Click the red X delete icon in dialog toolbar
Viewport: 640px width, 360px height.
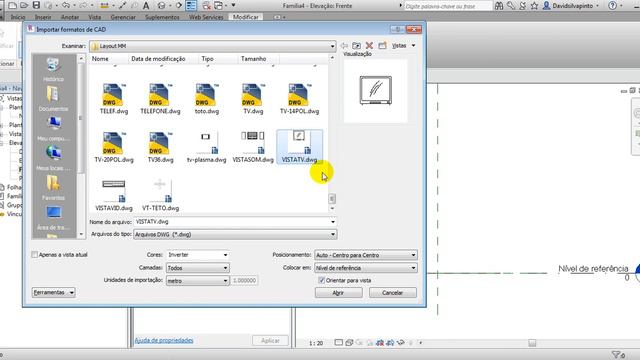(369, 46)
